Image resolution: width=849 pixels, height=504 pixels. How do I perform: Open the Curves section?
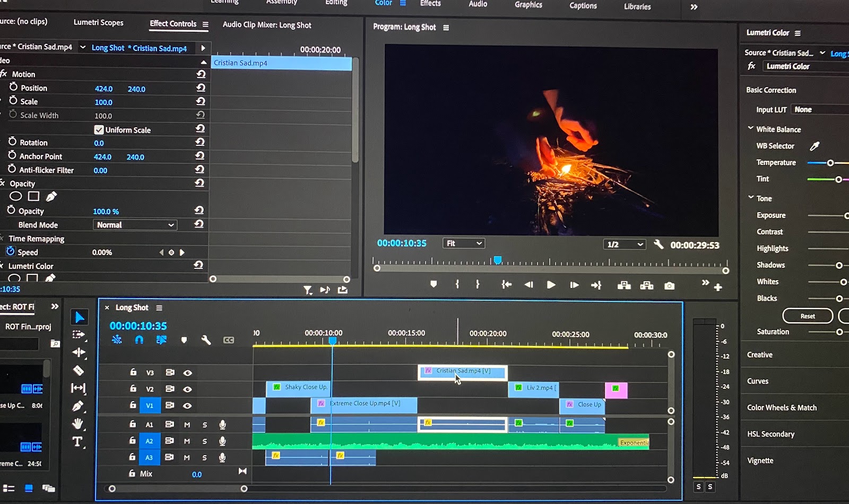pos(757,381)
